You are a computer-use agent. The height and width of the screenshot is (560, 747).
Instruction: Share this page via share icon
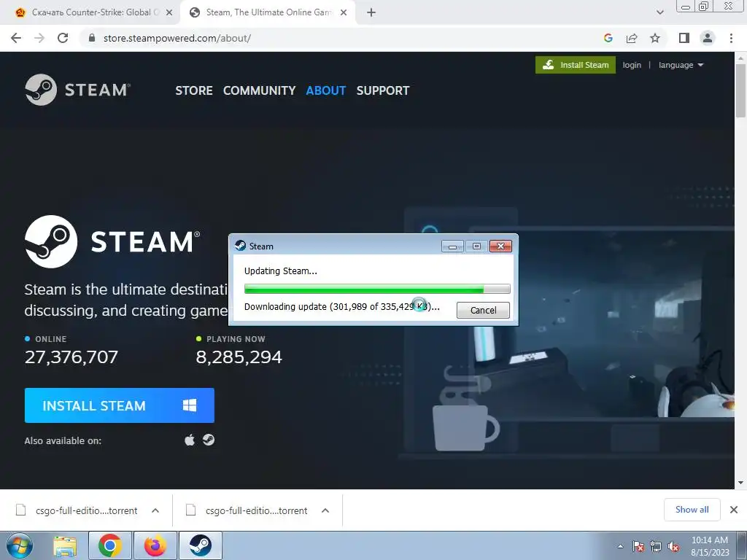coord(632,38)
